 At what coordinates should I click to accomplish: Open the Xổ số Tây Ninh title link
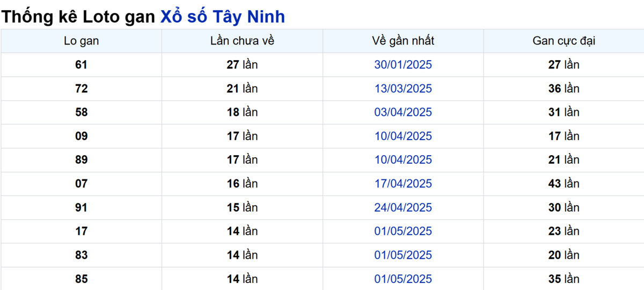[x=223, y=17]
